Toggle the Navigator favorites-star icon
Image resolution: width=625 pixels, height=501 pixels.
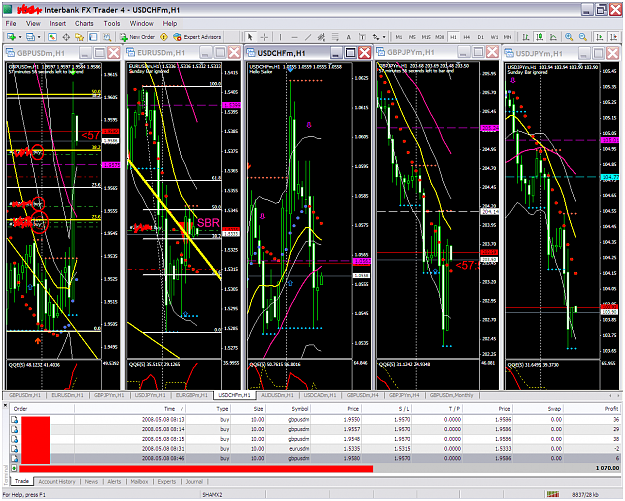pos(80,37)
